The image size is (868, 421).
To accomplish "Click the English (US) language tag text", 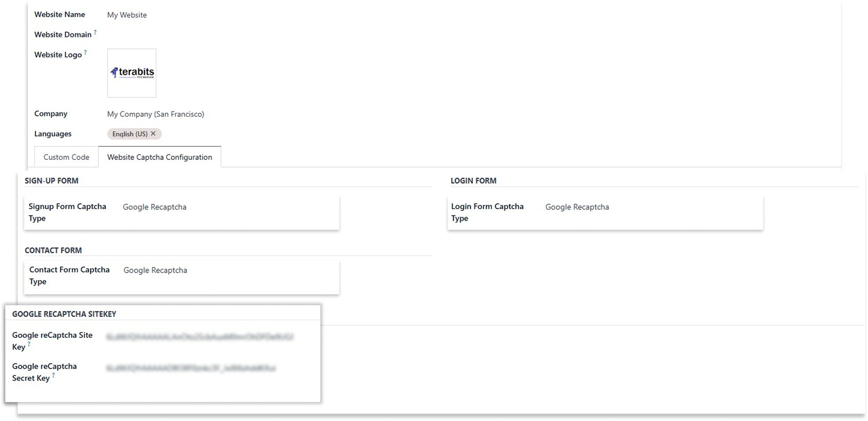I will (130, 134).
